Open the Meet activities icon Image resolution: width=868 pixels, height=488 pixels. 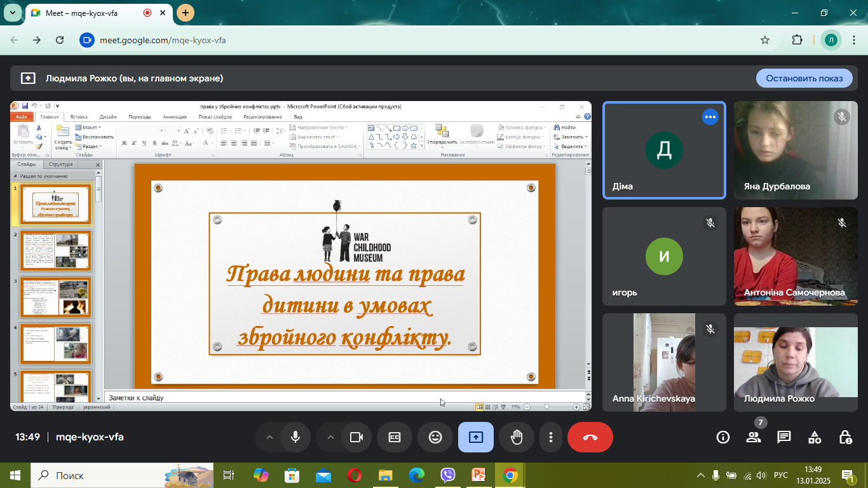pos(815,437)
